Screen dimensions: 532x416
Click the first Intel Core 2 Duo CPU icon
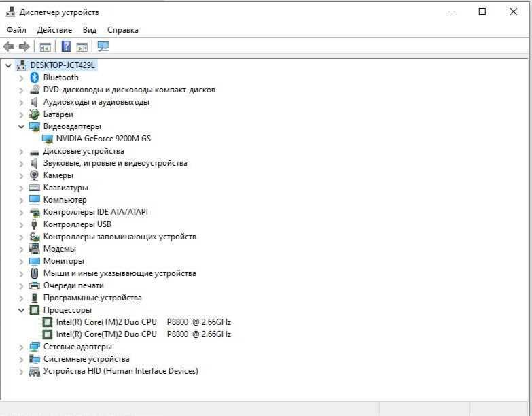pos(48,322)
